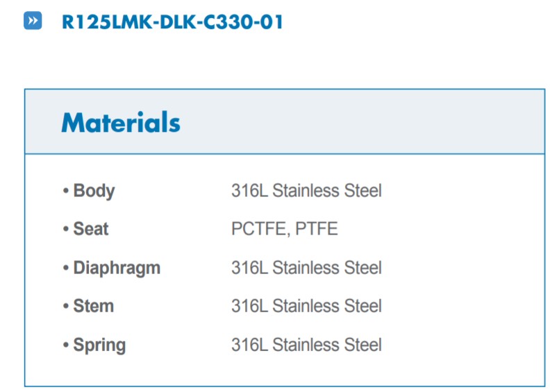The image size is (550, 392).
Task: Click the R125LMK-DLK-C330-01 heading
Action: [172, 22]
